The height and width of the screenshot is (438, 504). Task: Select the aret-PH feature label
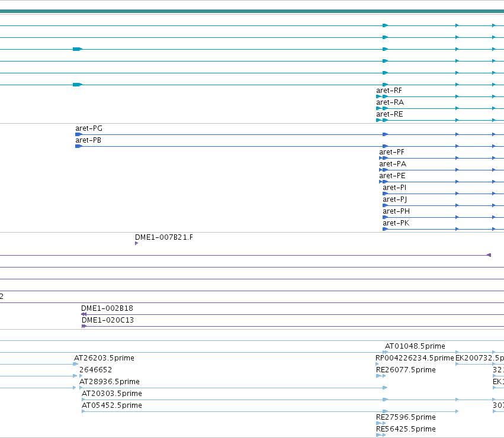396,211
